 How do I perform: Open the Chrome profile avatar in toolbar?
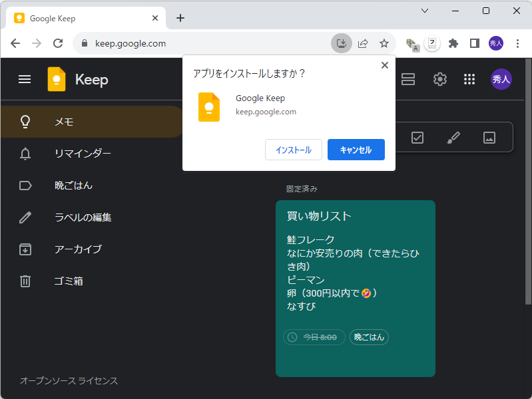[x=495, y=43]
